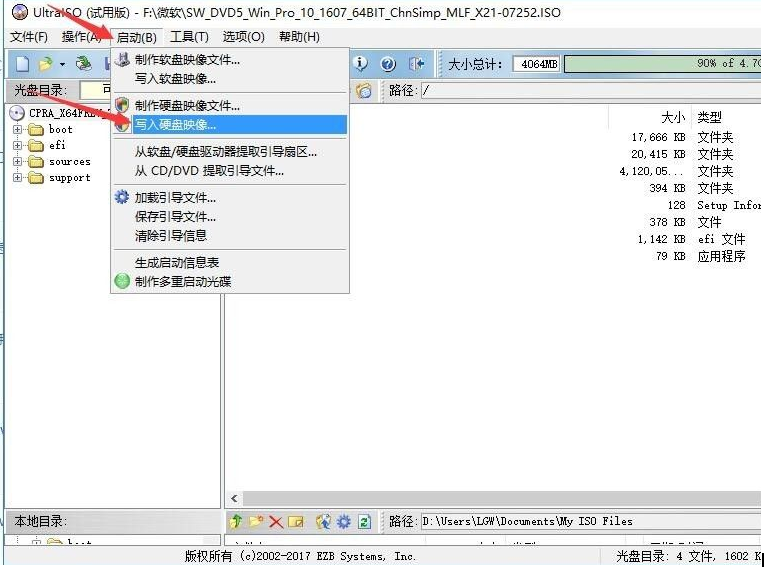Click the 类型 column header
The width and height of the screenshot is (764, 567).
709,117
